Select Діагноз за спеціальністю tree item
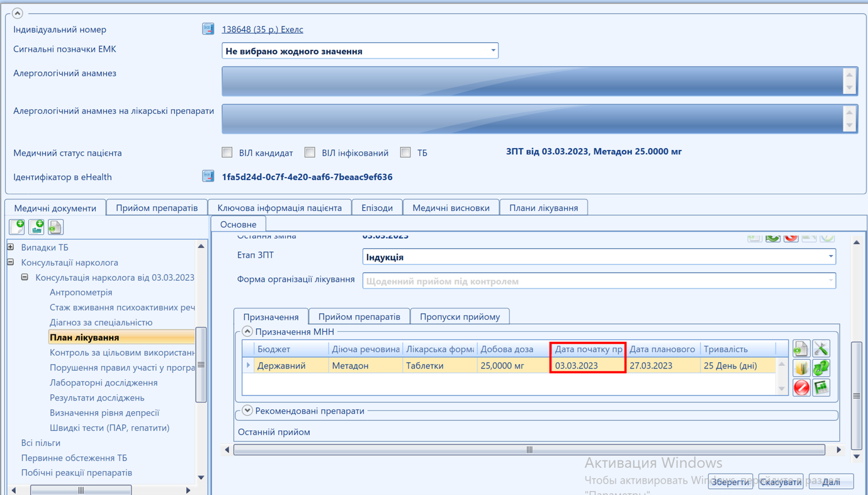 [x=101, y=322]
